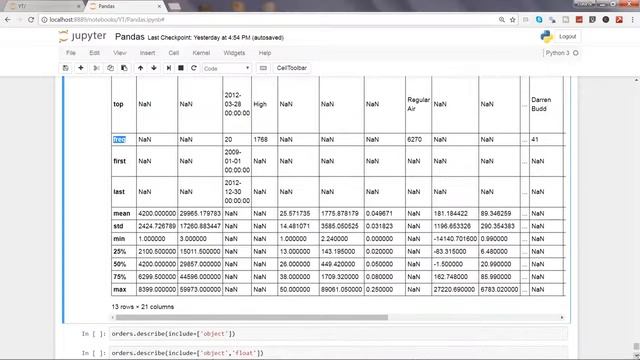
Task: Open Chrome three-dot menu
Action: click(x=633, y=20)
